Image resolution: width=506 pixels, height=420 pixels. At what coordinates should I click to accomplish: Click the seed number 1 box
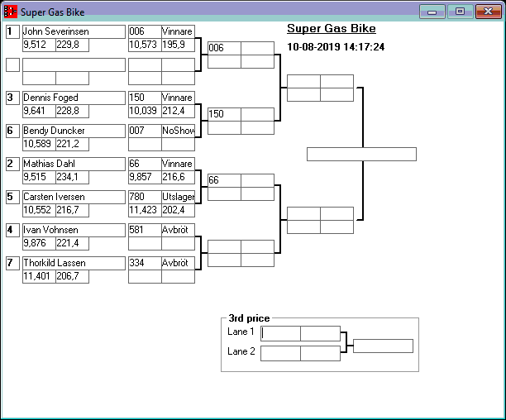(12, 31)
